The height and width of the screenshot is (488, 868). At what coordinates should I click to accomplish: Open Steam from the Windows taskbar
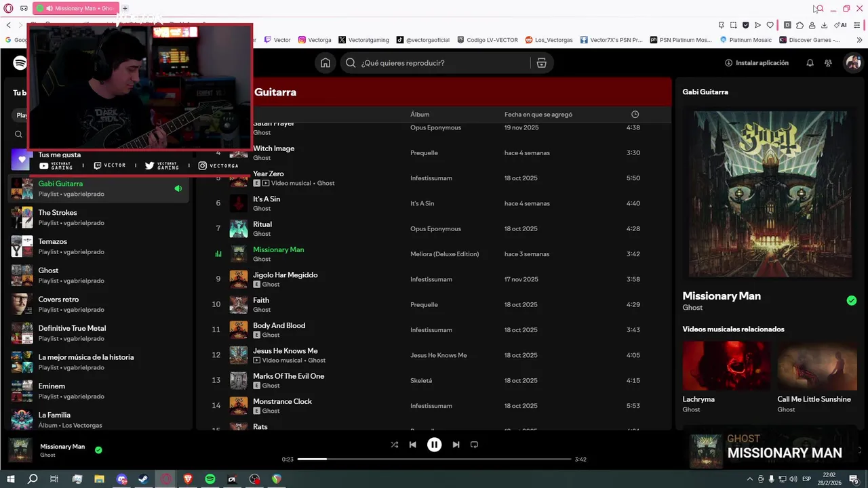144,479
